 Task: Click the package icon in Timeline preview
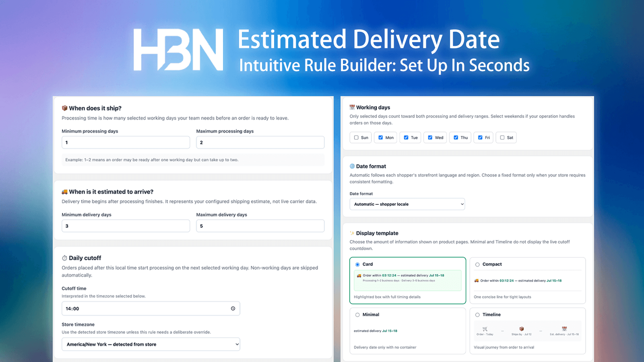coord(522,329)
